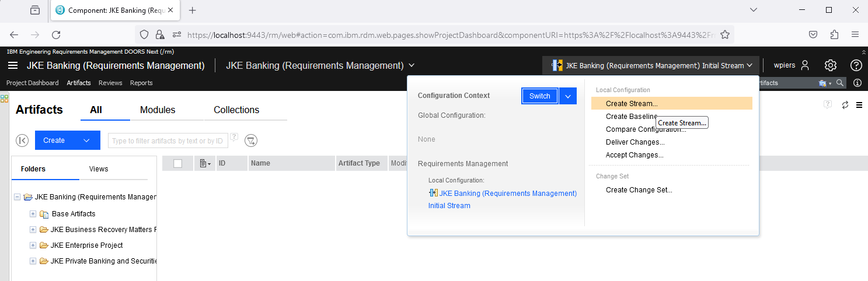Click the site security shield icon
Viewport: 868px width, 281px height.
pos(145,34)
